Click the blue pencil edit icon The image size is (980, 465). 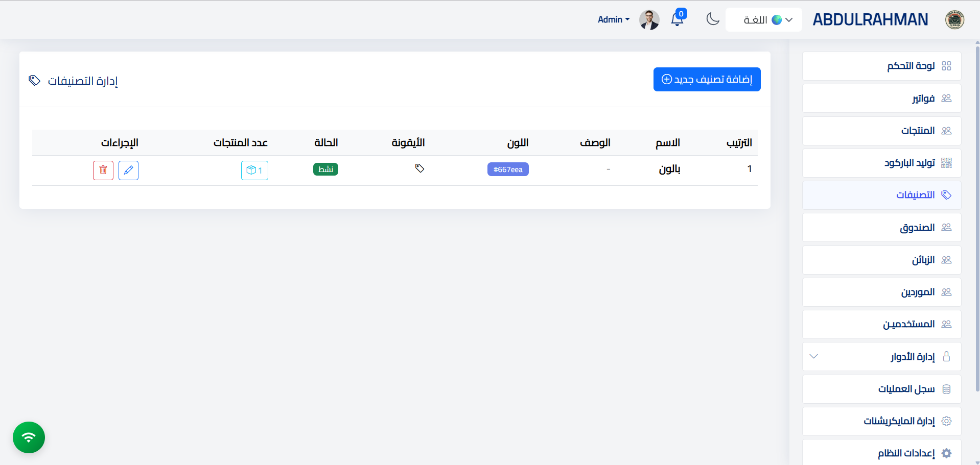tap(128, 170)
